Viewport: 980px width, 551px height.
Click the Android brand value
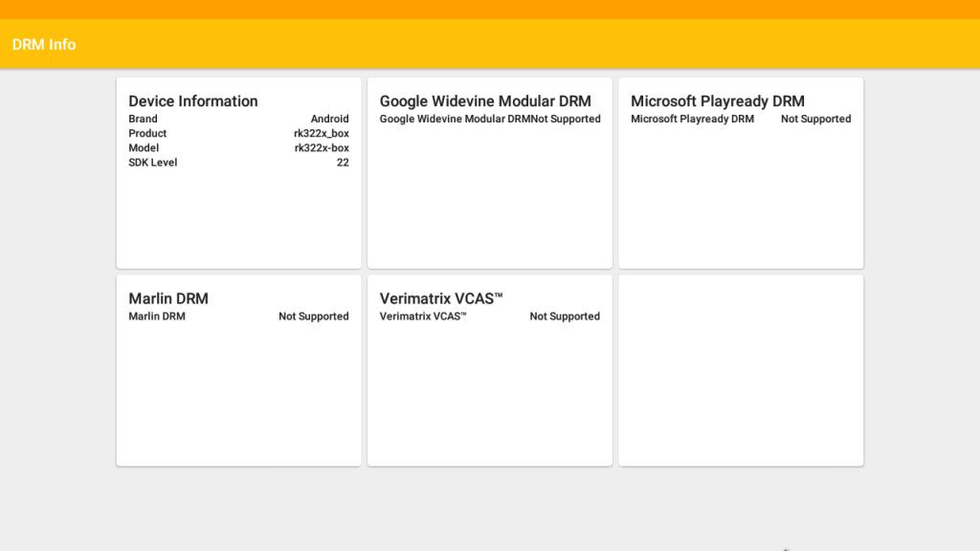[329, 119]
